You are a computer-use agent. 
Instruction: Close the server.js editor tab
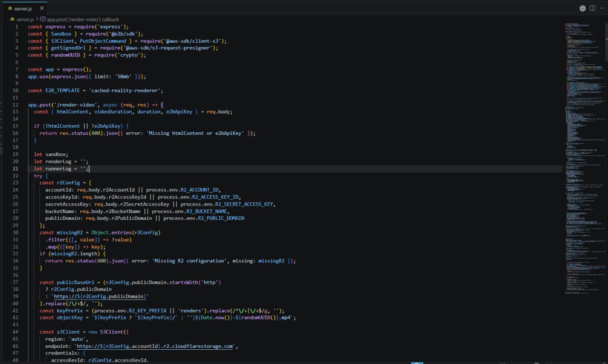pyautogui.click(x=42, y=8)
